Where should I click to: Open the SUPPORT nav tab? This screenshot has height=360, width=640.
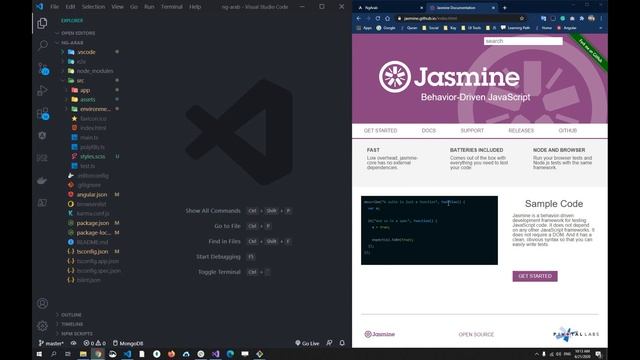click(x=472, y=131)
